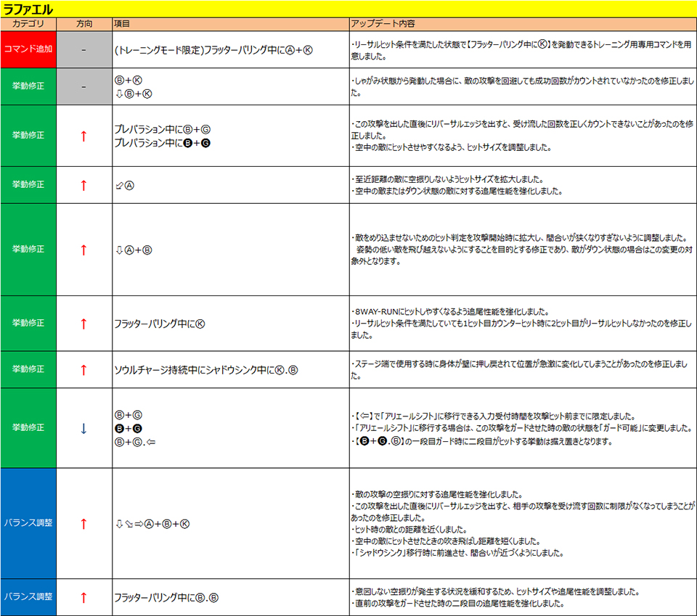Click the red up arrow in the プレパラシオン中 row
Screen dimensions: 697x616
click(x=83, y=136)
